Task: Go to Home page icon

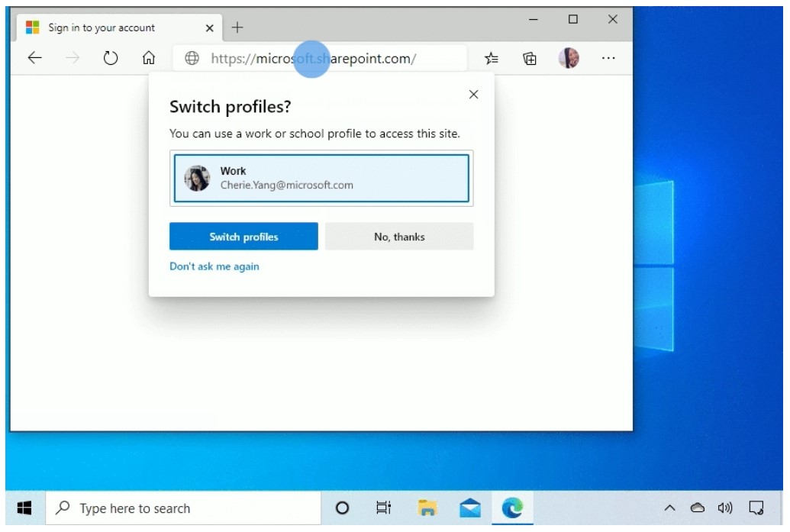Action: click(150, 59)
